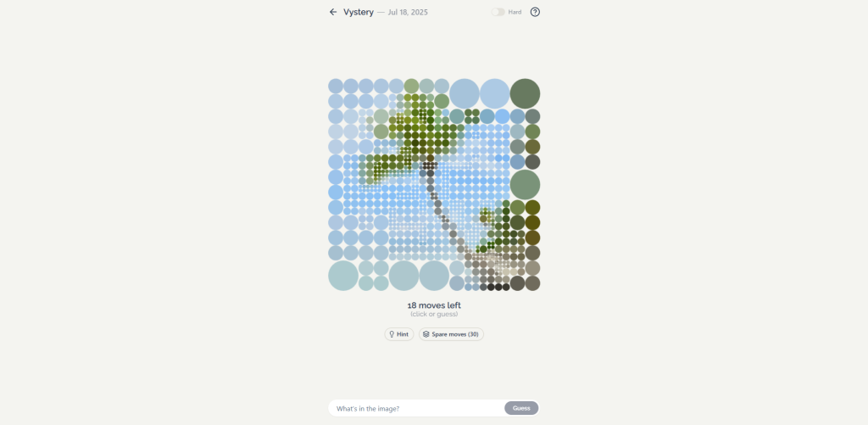Image resolution: width=868 pixels, height=425 pixels.
Task: Click the large light blue circle left of dark green corner circle
Action: (494, 93)
